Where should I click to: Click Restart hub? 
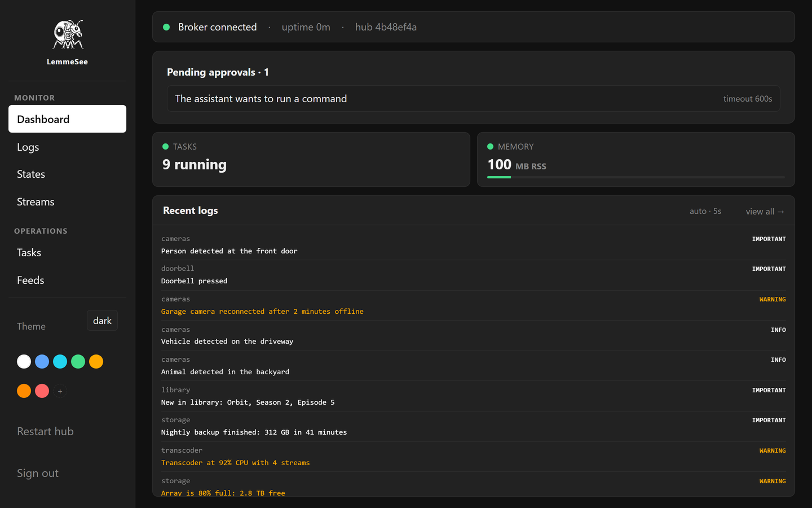click(45, 431)
